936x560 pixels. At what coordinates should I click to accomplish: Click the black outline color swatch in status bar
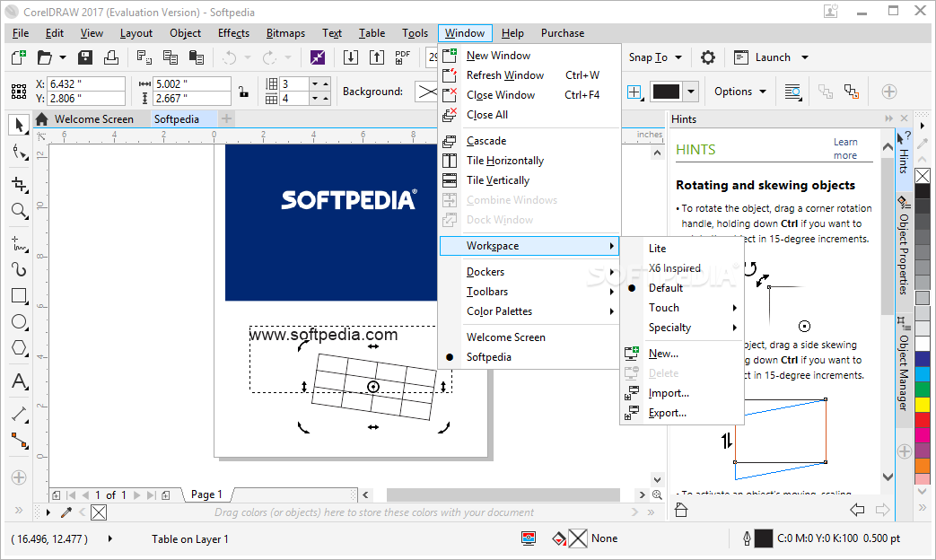[764, 538]
